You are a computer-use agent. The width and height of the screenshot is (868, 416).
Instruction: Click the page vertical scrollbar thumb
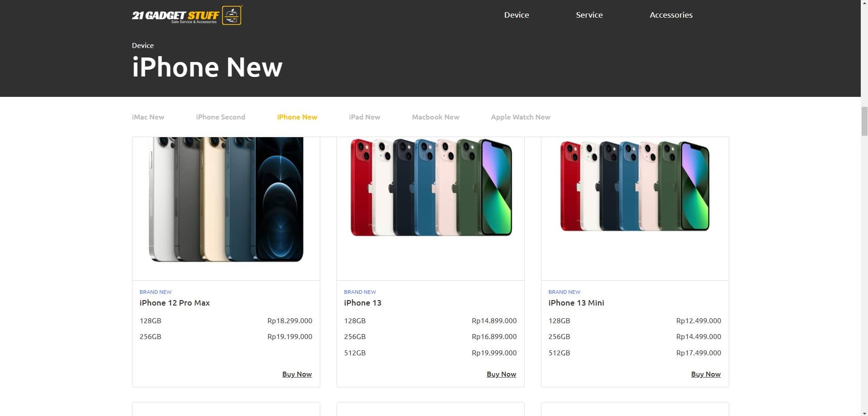coord(864,121)
